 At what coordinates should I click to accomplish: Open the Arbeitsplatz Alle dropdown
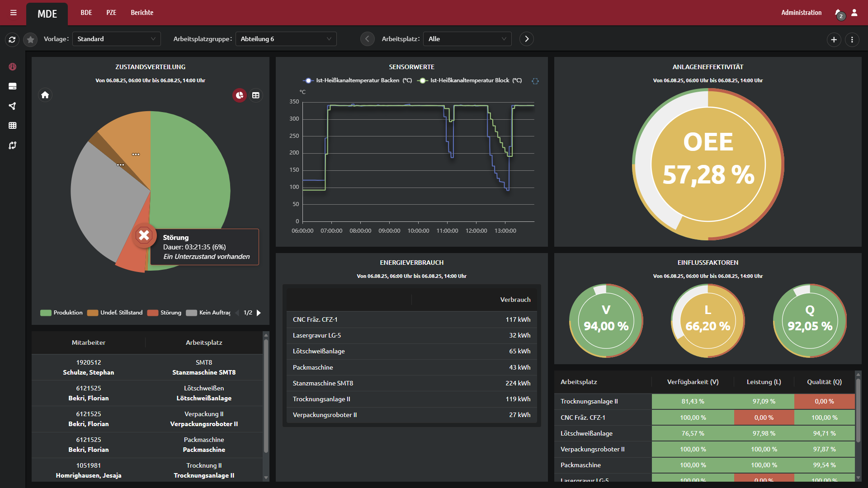click(x=467, y=39)
